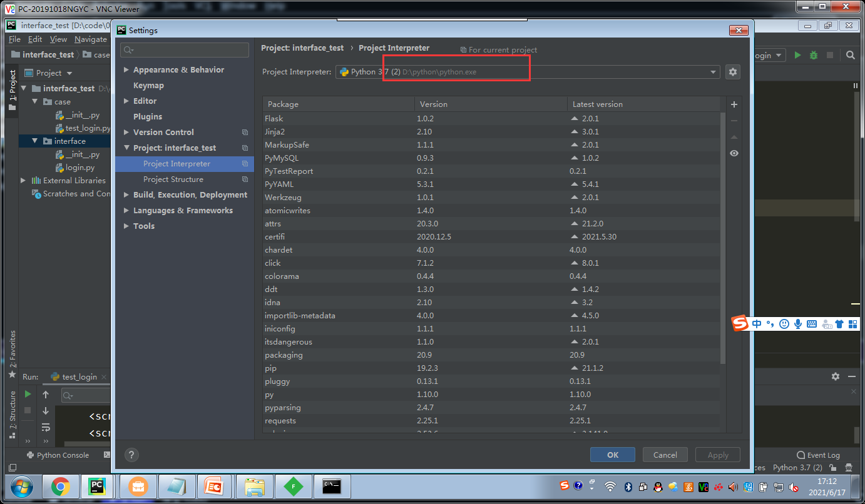Viewport: 865px width, 504px height.
Task: Toggle soft-wrap icon in the Run panel
Action: point(46,427)
